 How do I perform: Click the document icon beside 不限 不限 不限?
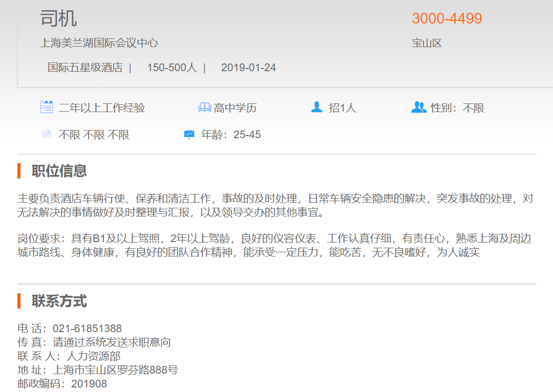47,135
